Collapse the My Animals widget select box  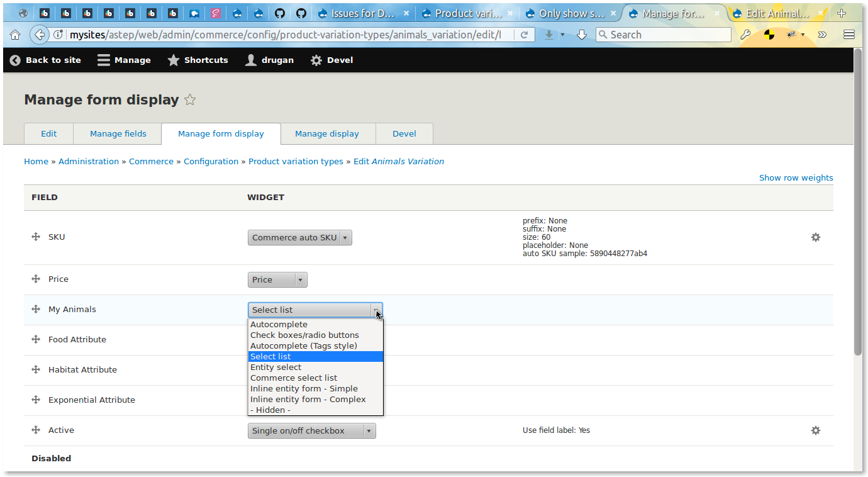pos(315,310)
